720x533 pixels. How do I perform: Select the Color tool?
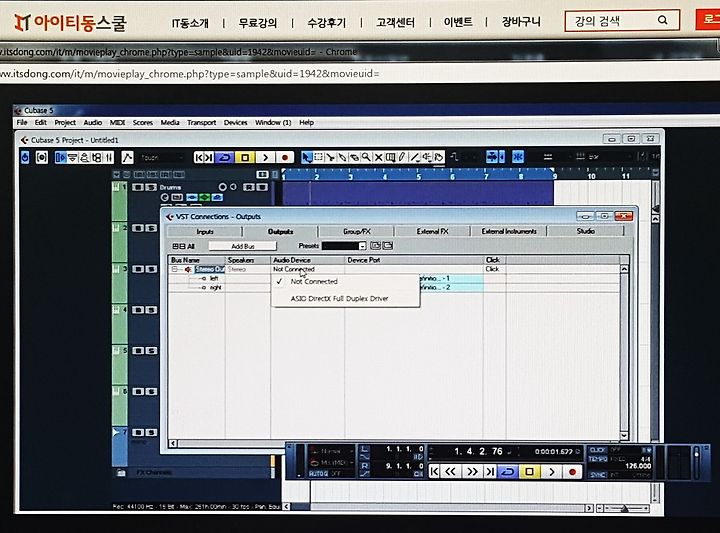439,157
